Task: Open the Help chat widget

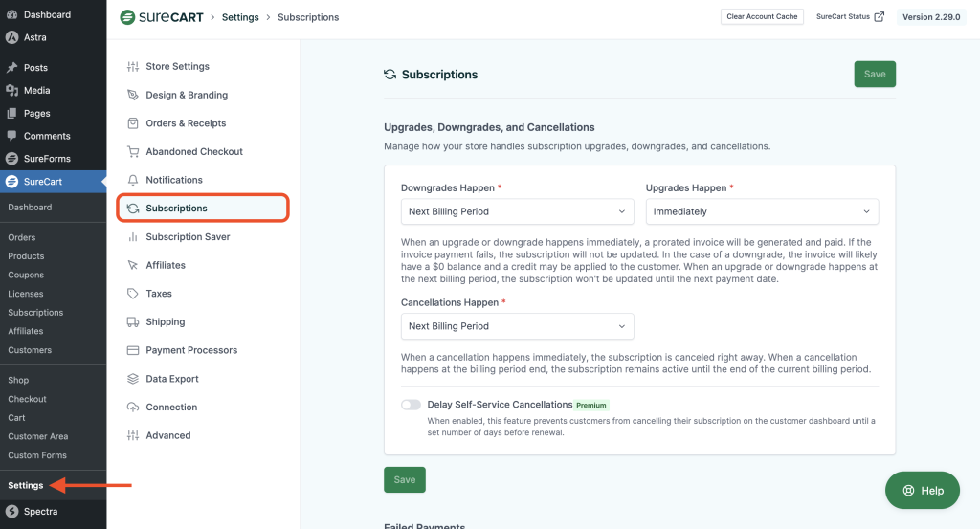Action: tap(922, 491)
